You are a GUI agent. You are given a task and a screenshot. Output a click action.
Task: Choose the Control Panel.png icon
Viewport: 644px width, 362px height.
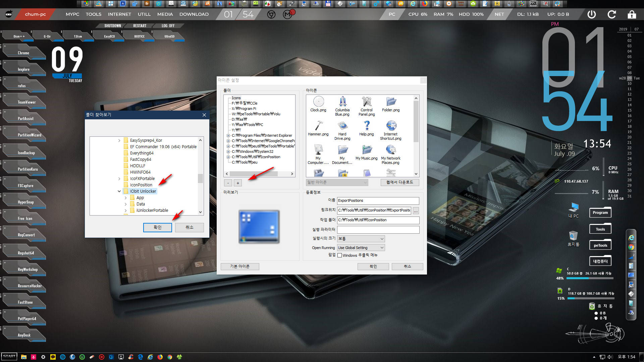pyautogui.click(x=367, y=106)
